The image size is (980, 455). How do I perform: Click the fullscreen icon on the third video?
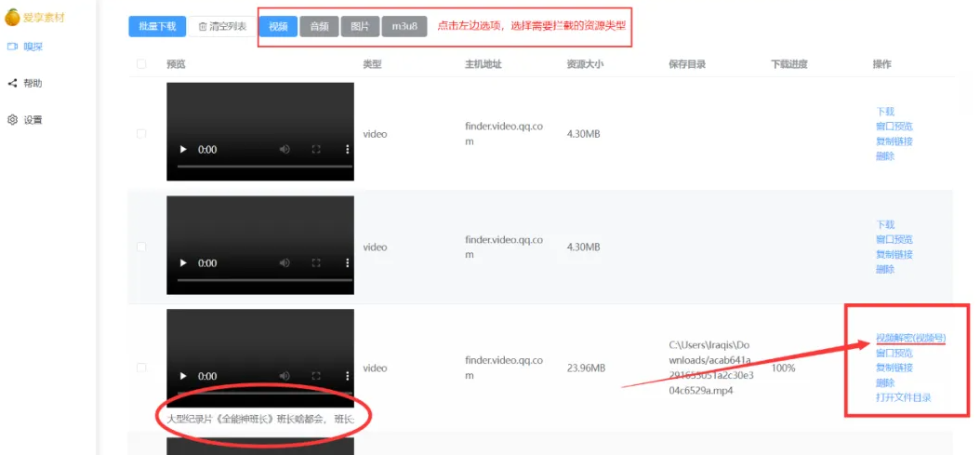pyautogui.click(x=316, y=376)
